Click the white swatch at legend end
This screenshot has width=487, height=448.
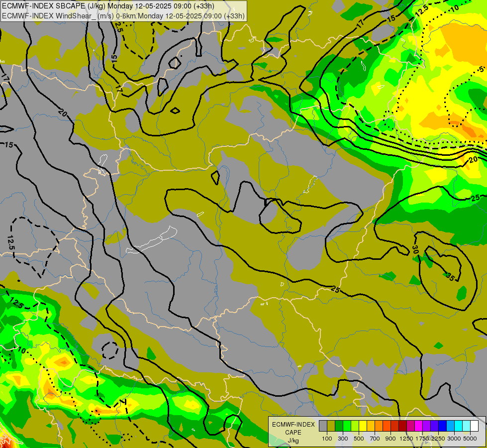click(x=474, y=426)
